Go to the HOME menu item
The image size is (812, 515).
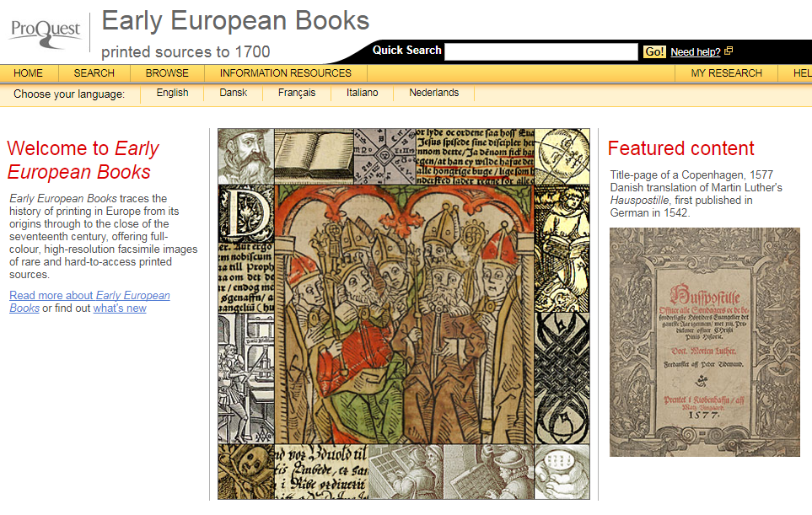point(29,73)
